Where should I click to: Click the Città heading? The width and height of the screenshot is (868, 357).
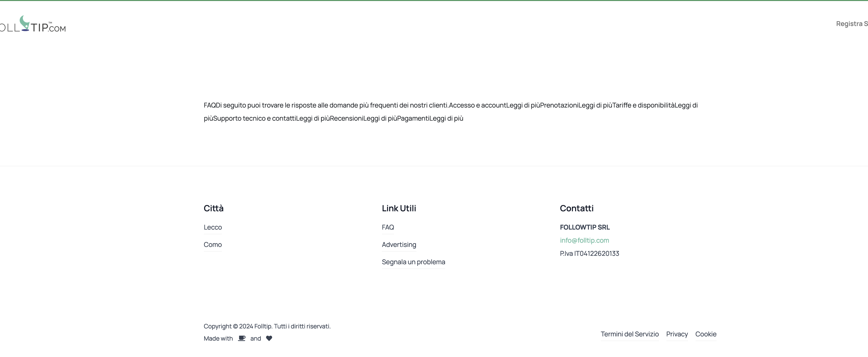213,208
